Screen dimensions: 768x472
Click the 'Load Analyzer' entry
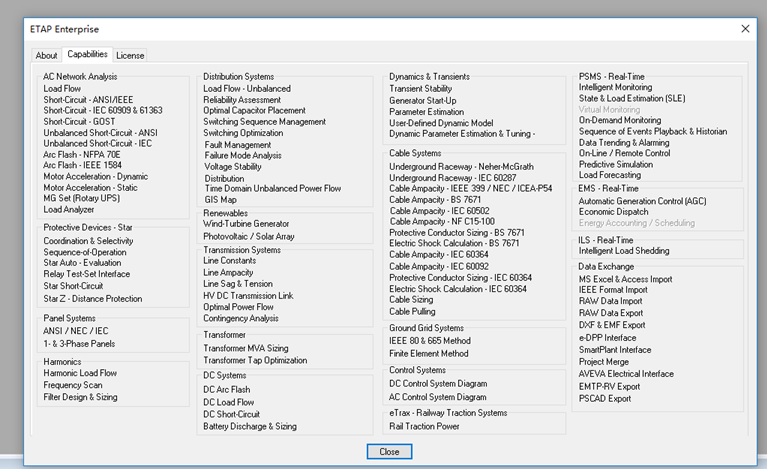[69, 209]
